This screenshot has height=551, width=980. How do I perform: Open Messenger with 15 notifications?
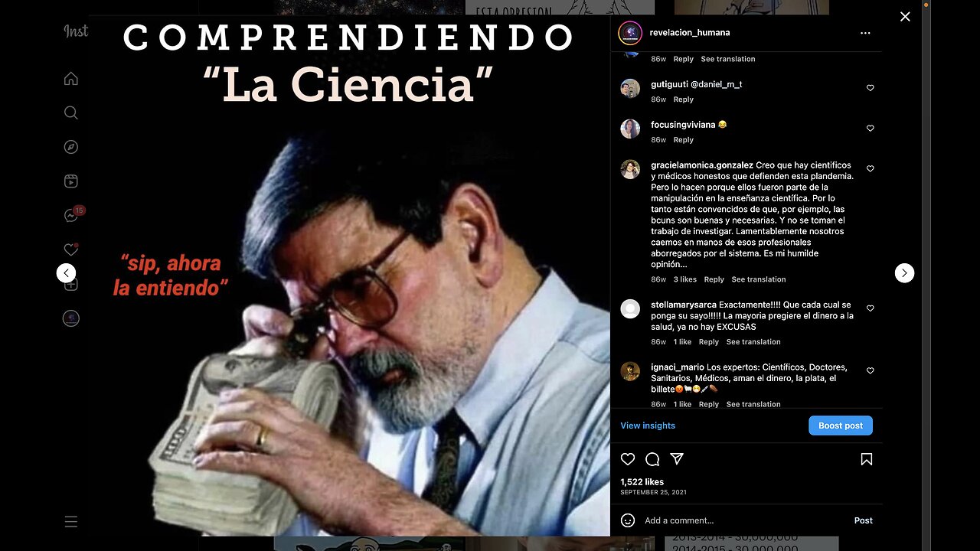coord(73,215)
